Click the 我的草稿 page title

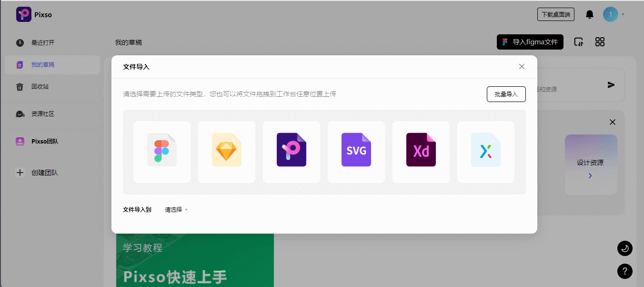pos(129,42)
